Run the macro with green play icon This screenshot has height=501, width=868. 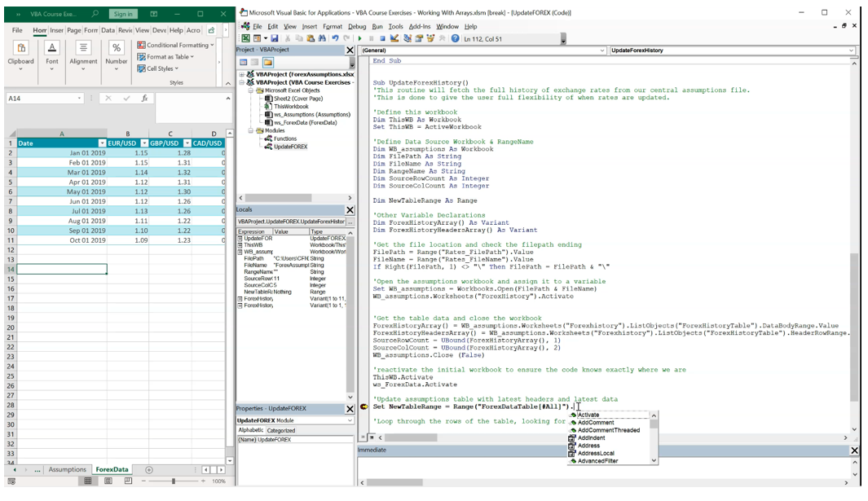359,39
